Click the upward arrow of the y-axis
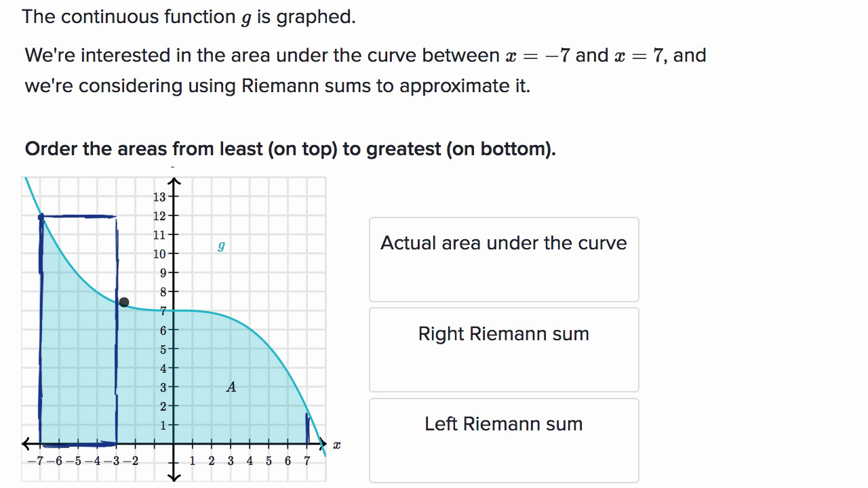This screenshot has width=868, height=488. tap(174, 181)
